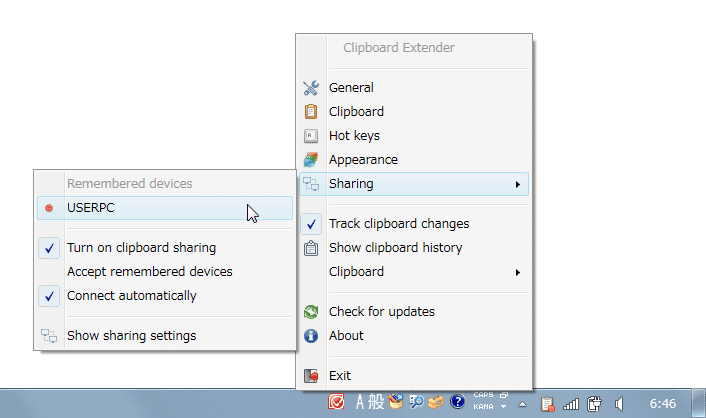This screenshot has height=418, width=706.
Task: Enable Accept remembered devices
Action: (x=165, y=272)
